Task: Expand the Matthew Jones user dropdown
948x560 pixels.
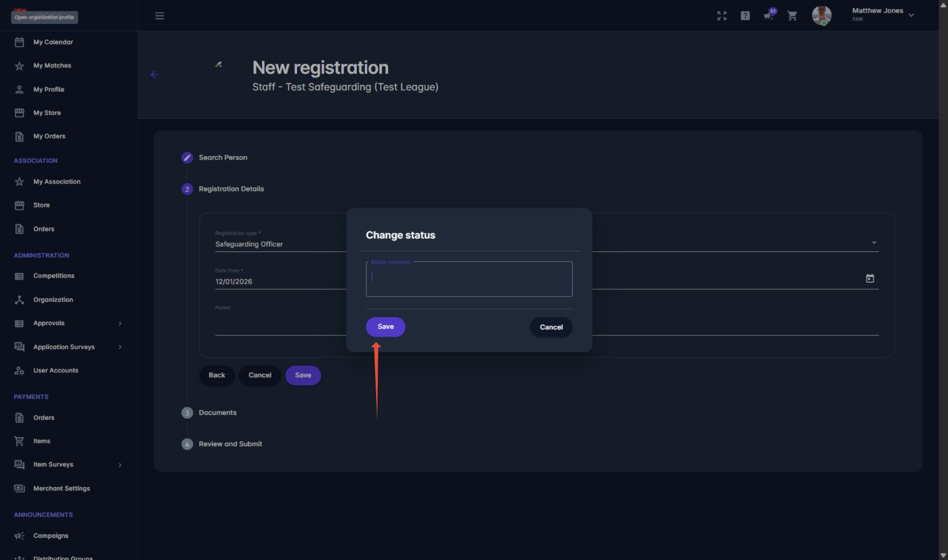Action: coord(911,15)
